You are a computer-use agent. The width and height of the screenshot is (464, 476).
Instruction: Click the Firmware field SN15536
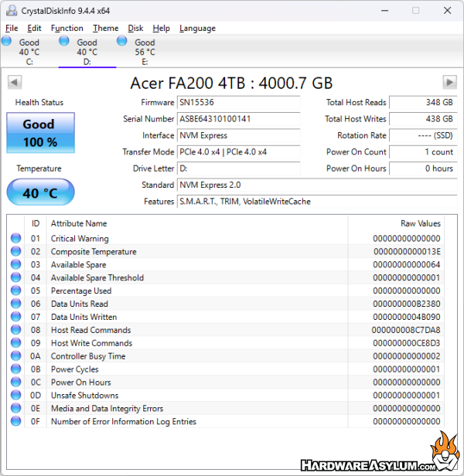pyautogui.click(x=238, y=102)
